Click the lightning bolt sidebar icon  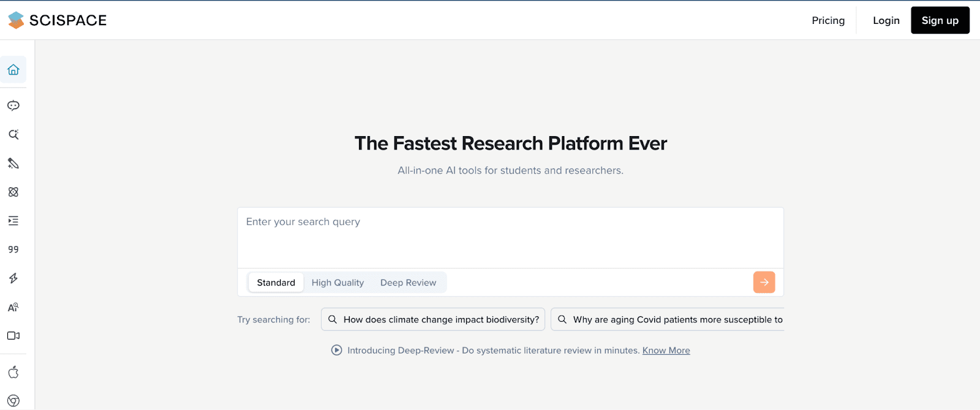[13, 278]
